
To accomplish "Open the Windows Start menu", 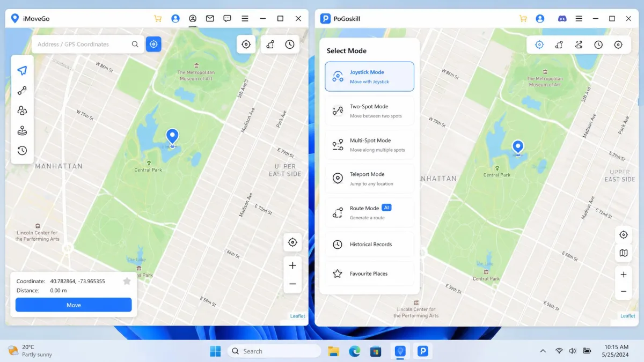I will tap(215, 351).
